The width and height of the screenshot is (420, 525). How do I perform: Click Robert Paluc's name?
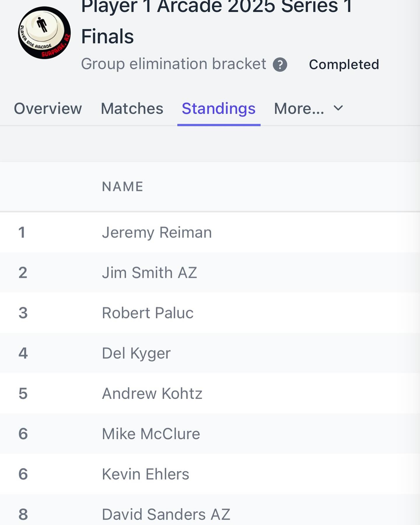coord(148,313)
